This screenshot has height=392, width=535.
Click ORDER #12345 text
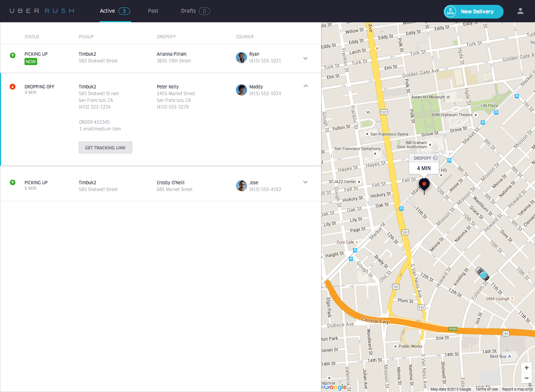click(x=94, y=122)
